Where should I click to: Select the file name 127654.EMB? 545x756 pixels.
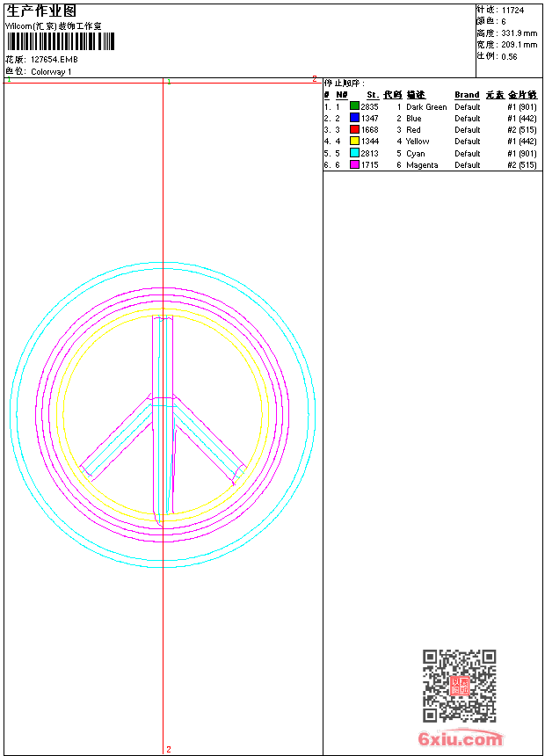[54, 59]
